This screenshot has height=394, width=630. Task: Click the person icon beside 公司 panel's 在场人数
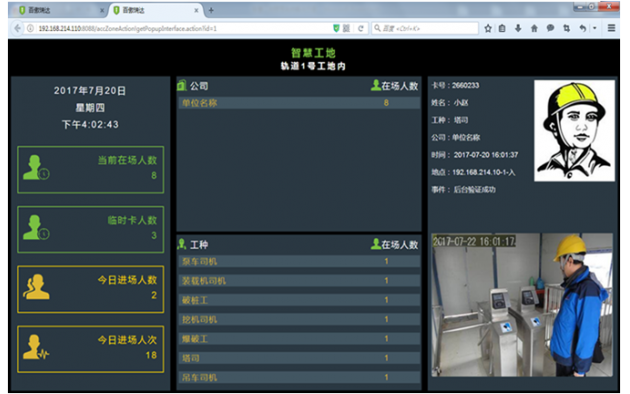376,85
